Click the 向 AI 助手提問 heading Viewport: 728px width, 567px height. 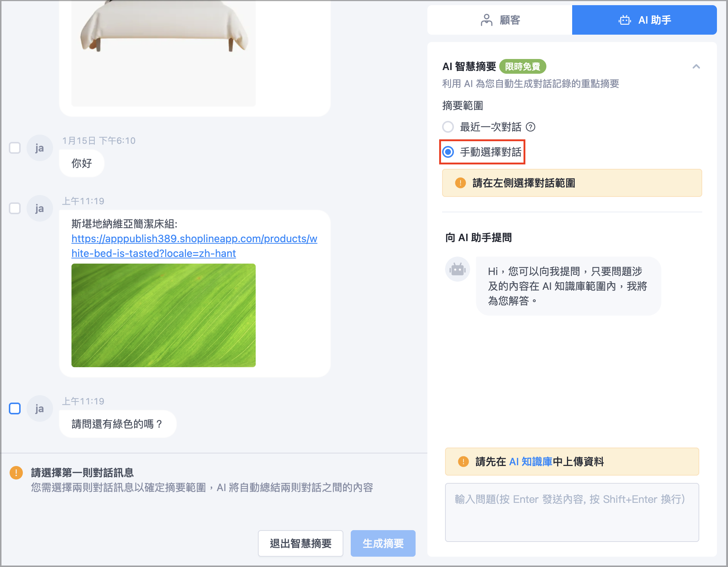tap(479, 237)
